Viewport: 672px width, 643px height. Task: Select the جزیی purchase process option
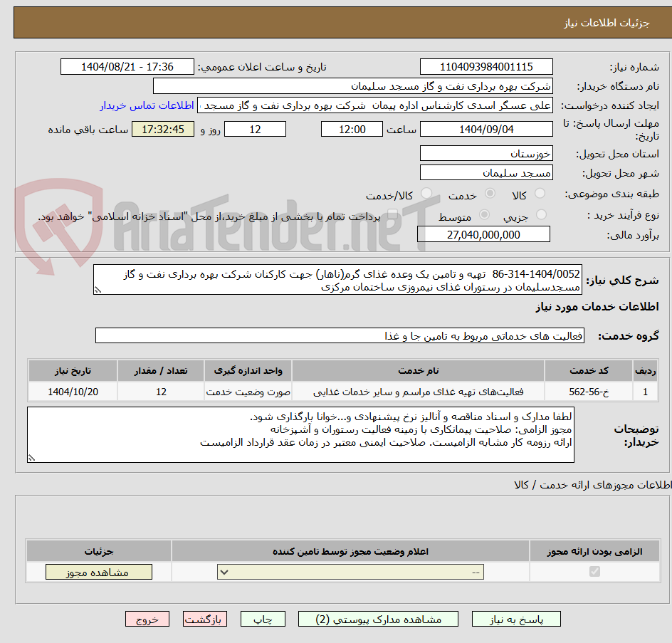(x=542, y=214)
